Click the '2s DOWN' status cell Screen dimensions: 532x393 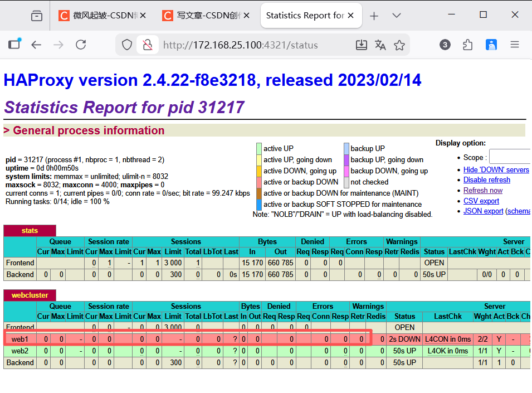click(404, 339)
